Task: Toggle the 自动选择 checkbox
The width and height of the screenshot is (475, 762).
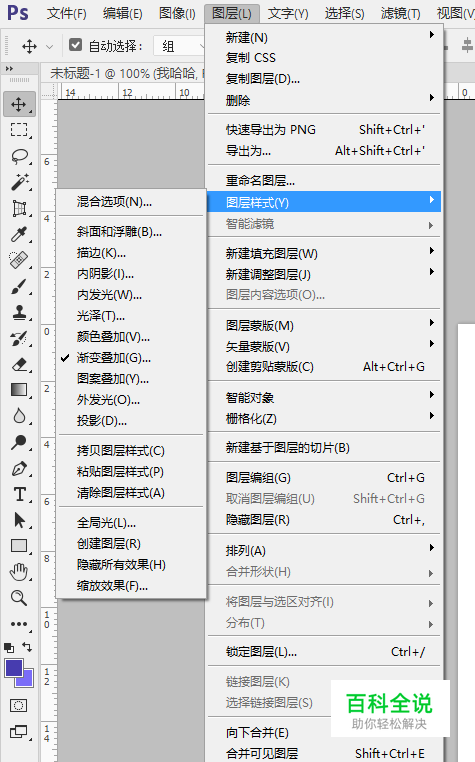Action: 75,45
